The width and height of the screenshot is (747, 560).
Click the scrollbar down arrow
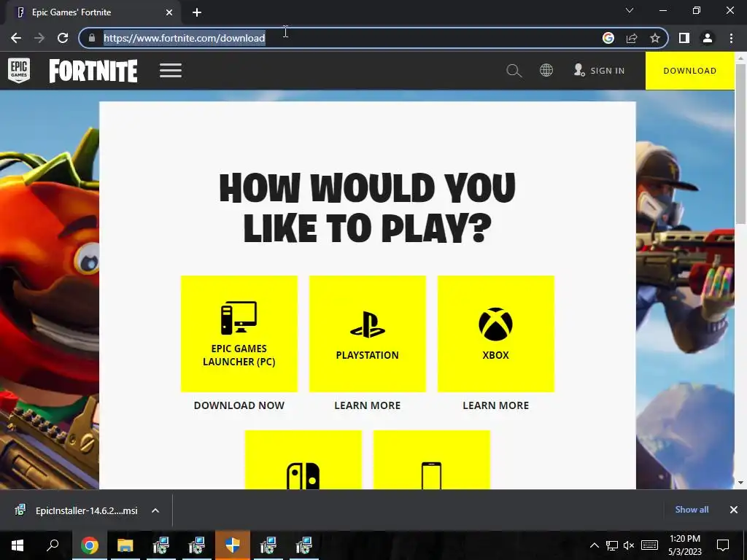[x=740, y=483]
